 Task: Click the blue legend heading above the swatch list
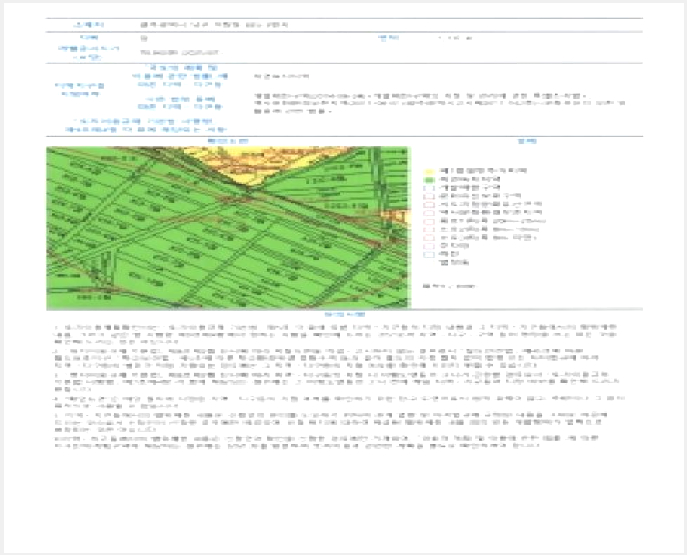click(527, 141)
